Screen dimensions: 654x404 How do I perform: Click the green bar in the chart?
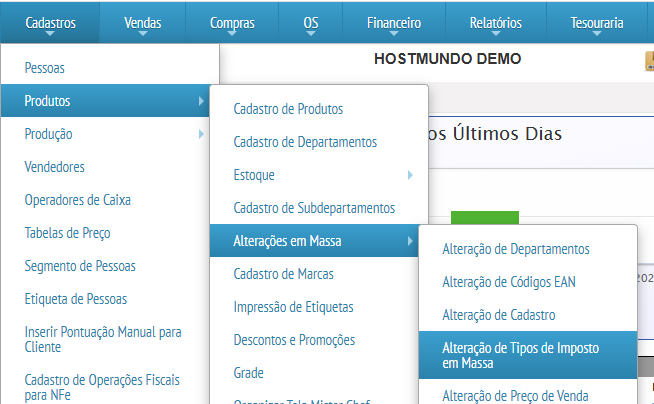point(485,218)
